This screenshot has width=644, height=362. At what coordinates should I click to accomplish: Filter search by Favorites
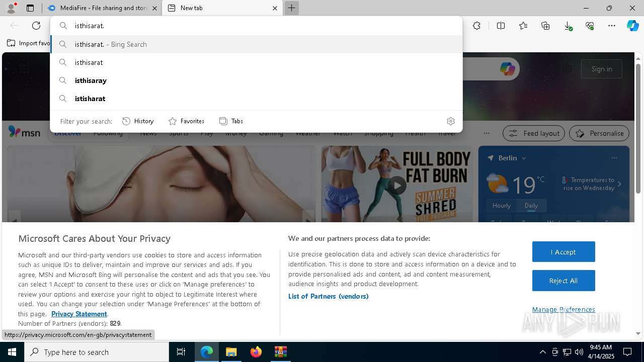pos(186,121)
